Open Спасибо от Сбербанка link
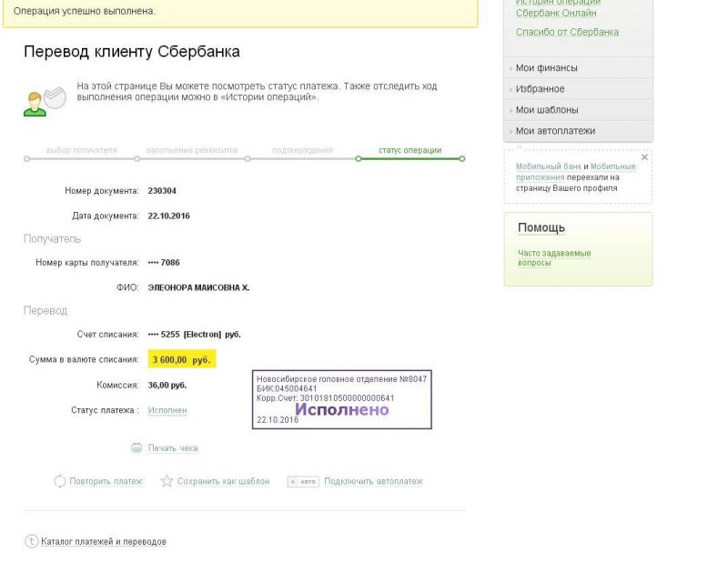The width and height of the screenshot is (728, 573). coord(567,32)
